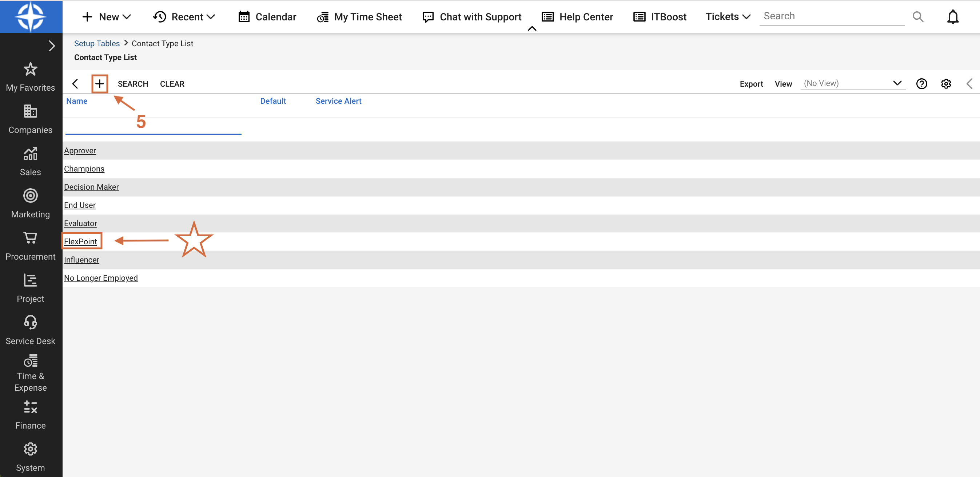The width and height of the screenshot is (980, 477).
Task: Open the FlexPoint contact type
Action: coord(81,241)
